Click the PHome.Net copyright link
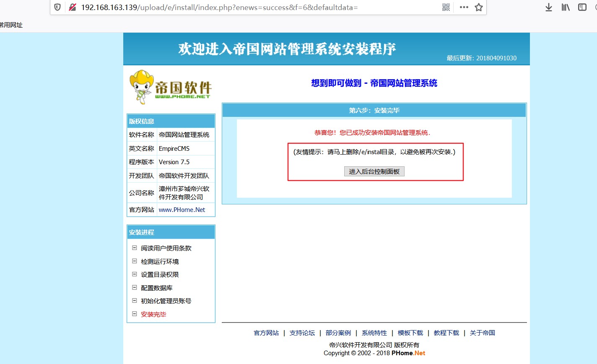 408,353
